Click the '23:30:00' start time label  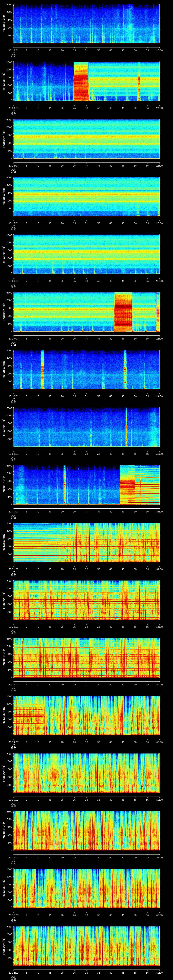[13, 511]
